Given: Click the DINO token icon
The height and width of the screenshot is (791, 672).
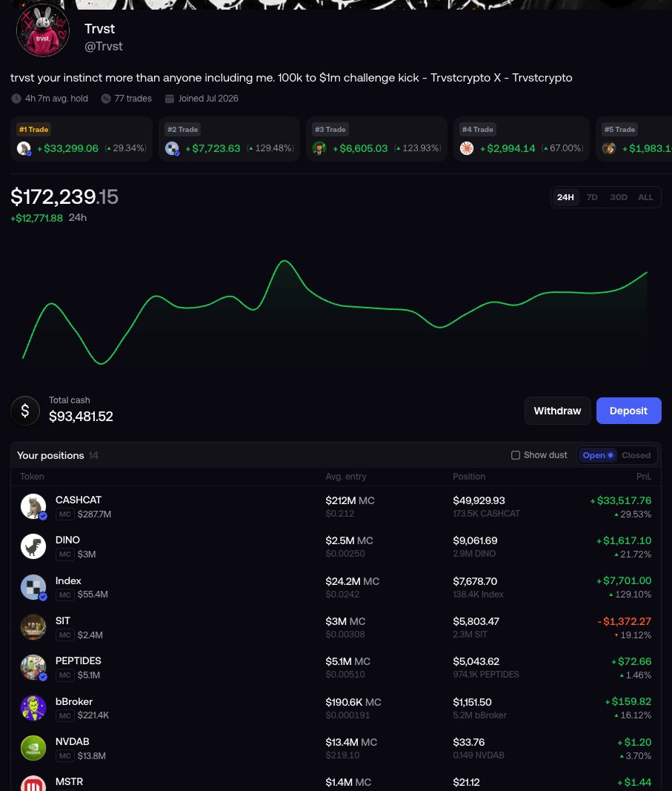Looking at the screenshot, I should coord(33,546).
